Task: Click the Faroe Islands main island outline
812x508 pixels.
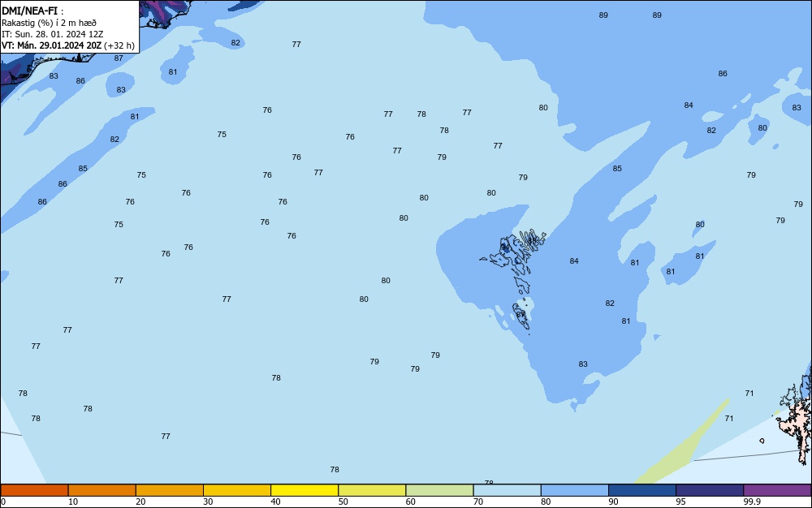Action: click(514, 255)
